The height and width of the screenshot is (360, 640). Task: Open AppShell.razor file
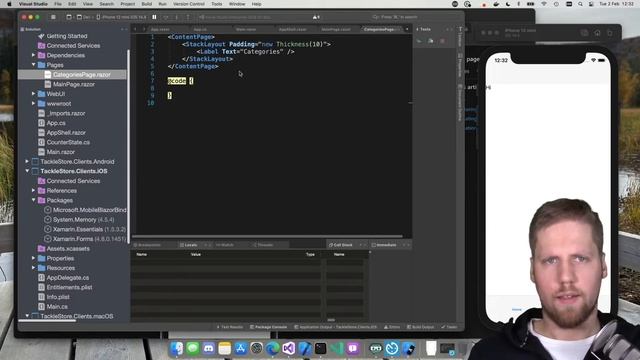(x=66, y=133)
